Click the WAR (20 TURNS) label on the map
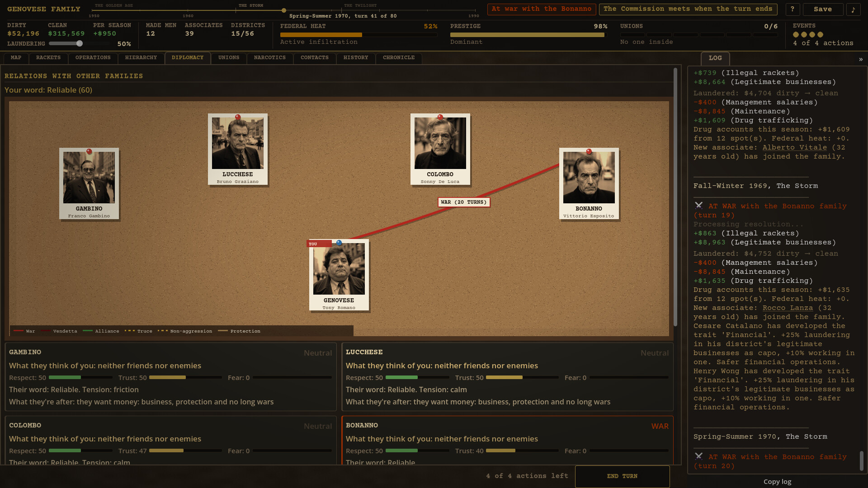 (464, 202)
